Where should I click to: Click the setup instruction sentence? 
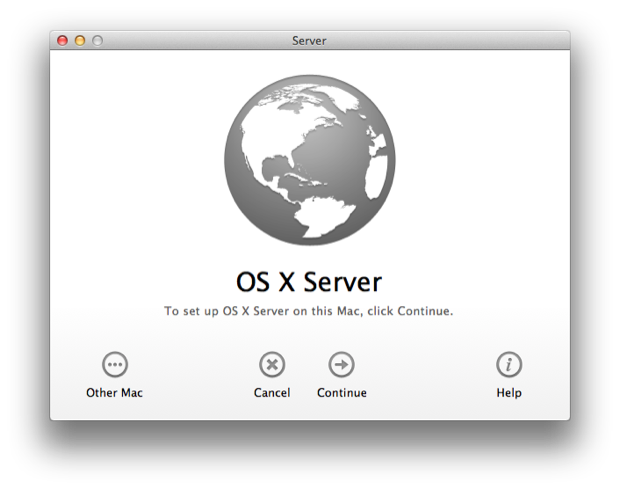(x=308, y=311)
